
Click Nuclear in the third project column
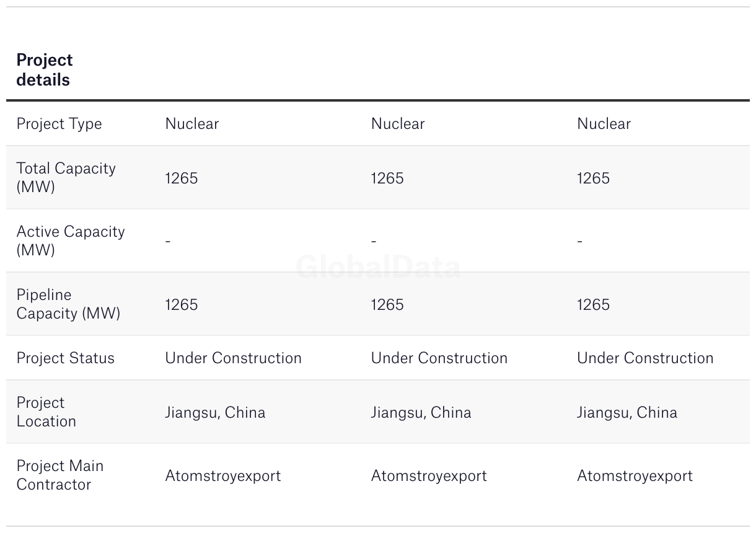(604, 123)
